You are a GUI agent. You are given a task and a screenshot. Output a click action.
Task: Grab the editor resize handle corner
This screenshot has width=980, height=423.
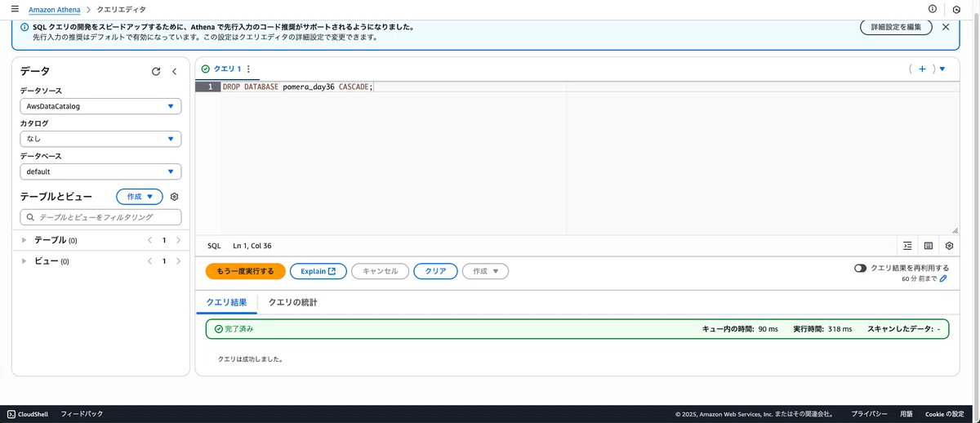954,231
